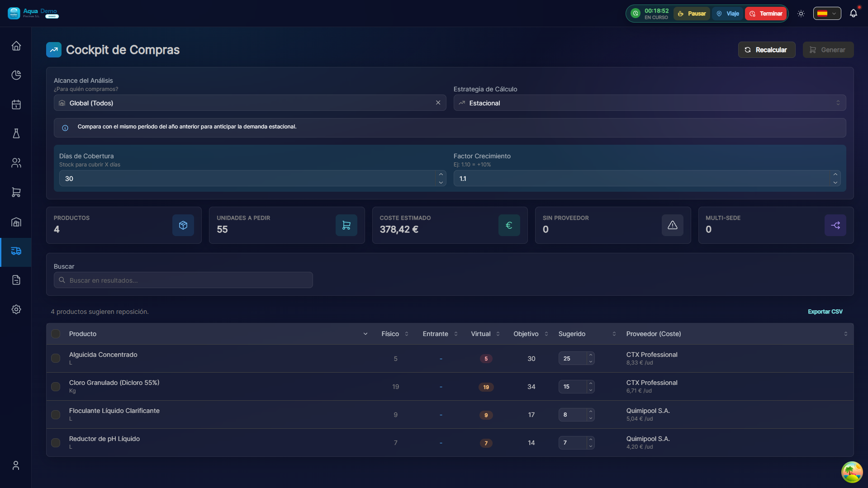Open the shopping cart sidebar icon
This screenshot has width=868, height=488.
16,192
